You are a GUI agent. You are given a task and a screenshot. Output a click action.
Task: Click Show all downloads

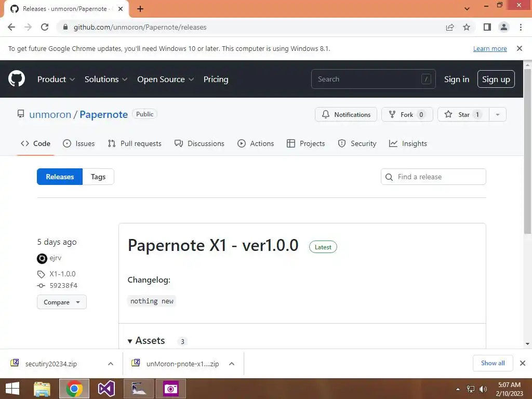493,363
